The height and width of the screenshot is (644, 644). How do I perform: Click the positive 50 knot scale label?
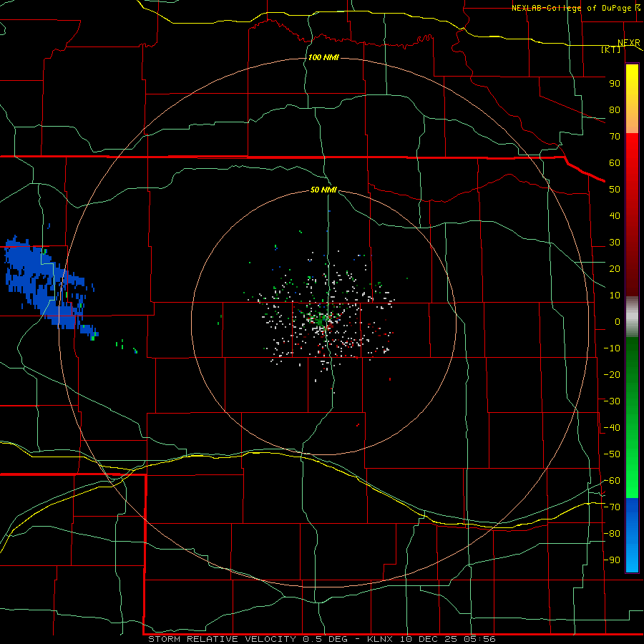coord(615,190)
